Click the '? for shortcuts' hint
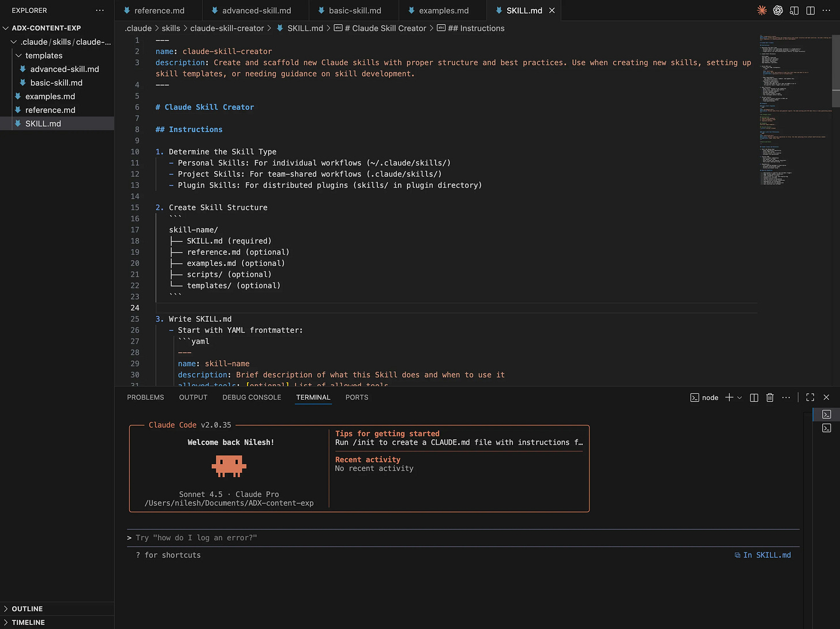840x629 pixels. pos(168,555)
